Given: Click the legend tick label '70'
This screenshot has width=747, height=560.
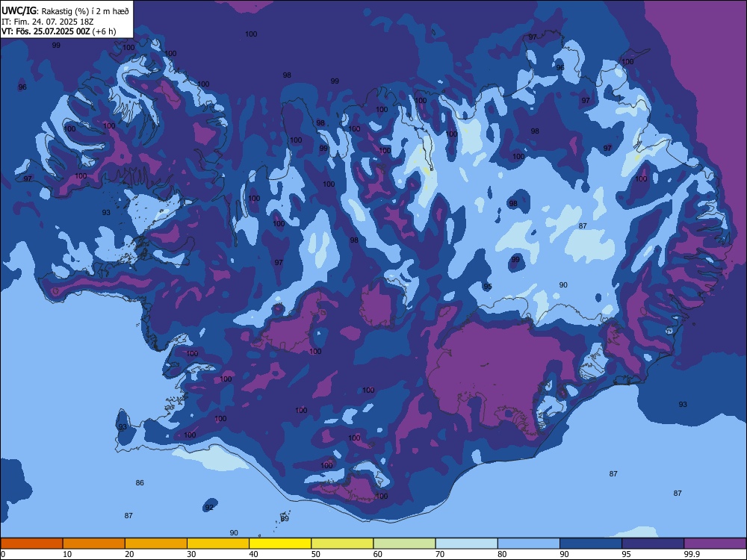Looking at the screenshot, I should point(440,554).
